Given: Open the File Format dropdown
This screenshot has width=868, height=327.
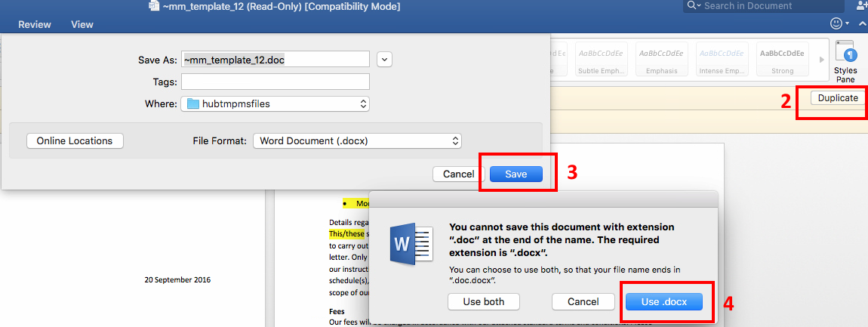Looking at the screenshot, I should [x=357, y=140].
